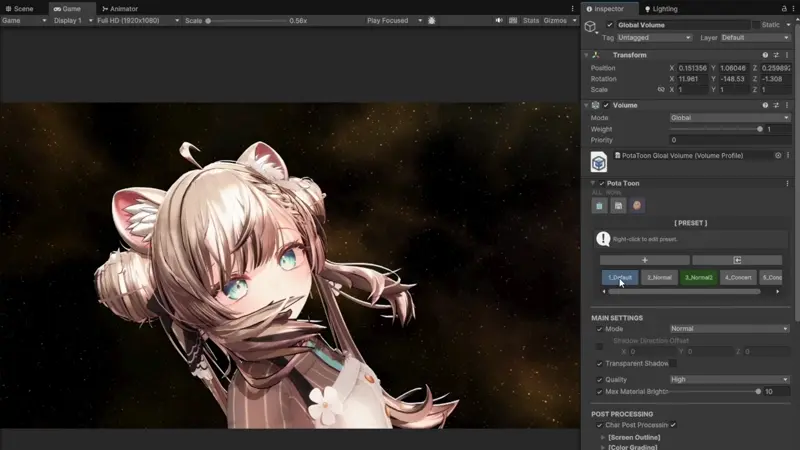
Task: Click the Pota Toon save disk icon
Action: 618,206
